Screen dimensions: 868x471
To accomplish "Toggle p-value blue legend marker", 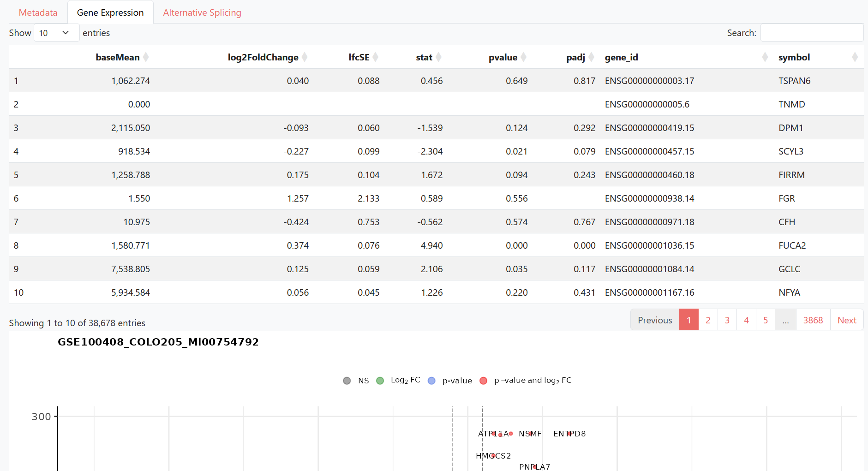I will pos(431,381).
